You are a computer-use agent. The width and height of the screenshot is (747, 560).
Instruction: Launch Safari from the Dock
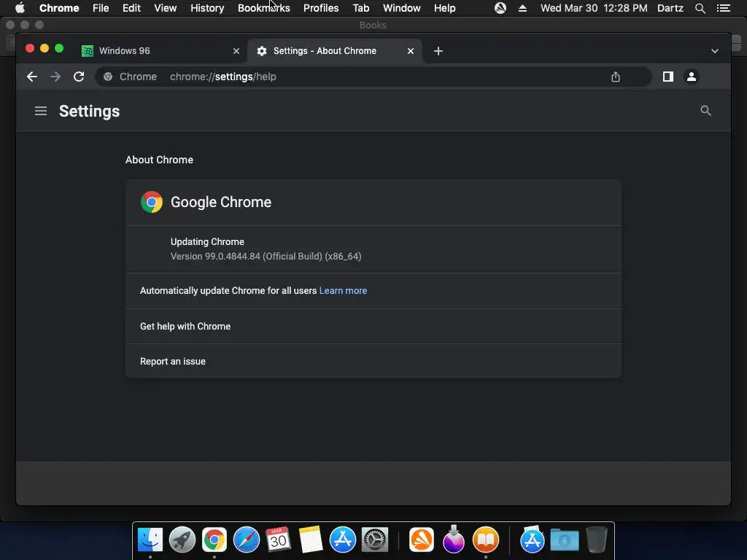(x=247, y=540)
